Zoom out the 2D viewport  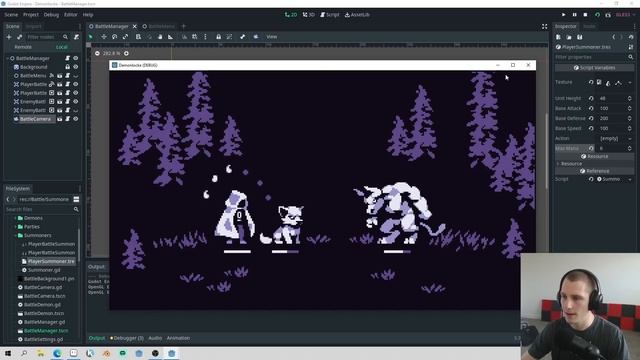coord(97,53)
